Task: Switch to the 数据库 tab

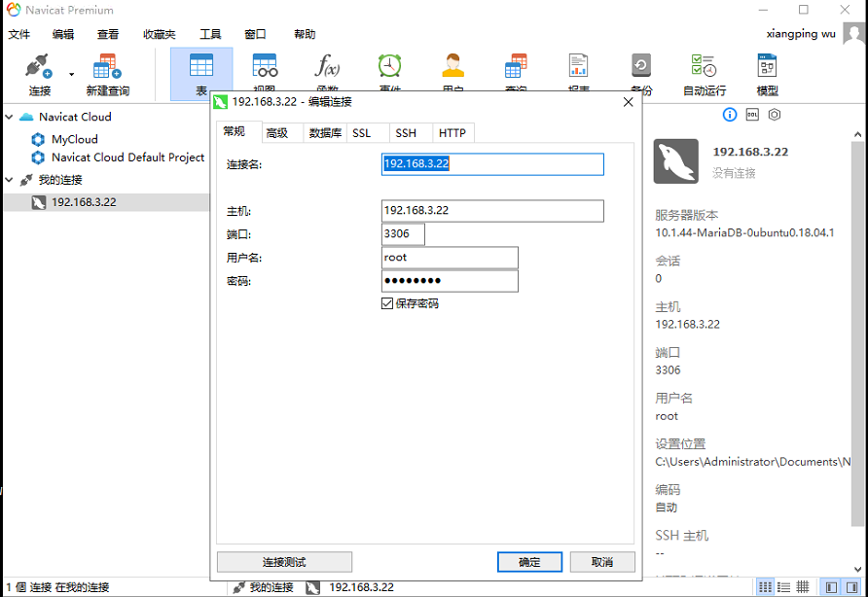Action: pos(325,133)
